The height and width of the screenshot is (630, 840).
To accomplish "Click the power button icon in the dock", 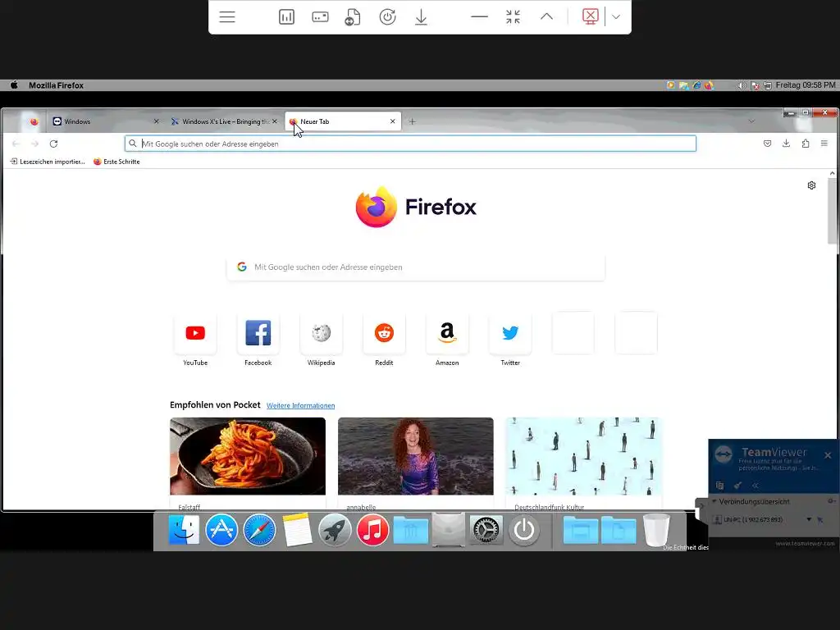I will [x=524, y=530].
